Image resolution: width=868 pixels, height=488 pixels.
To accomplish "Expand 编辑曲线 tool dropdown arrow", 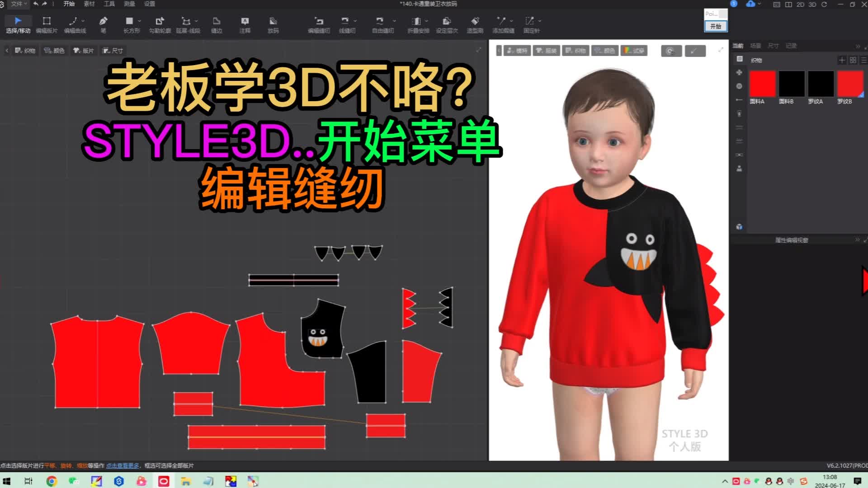I will [83, 21].
